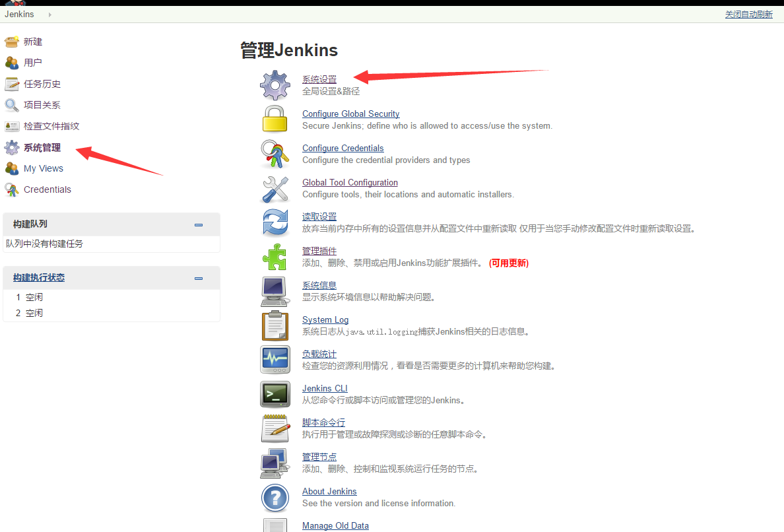
Task: Click the 用户 people icon in sidebar
Action: click(11, 63)
